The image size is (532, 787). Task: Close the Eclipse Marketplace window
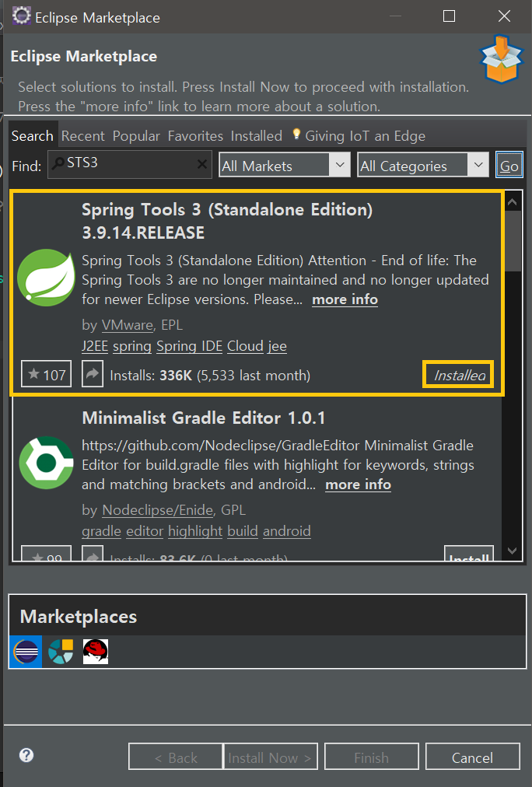505,16
